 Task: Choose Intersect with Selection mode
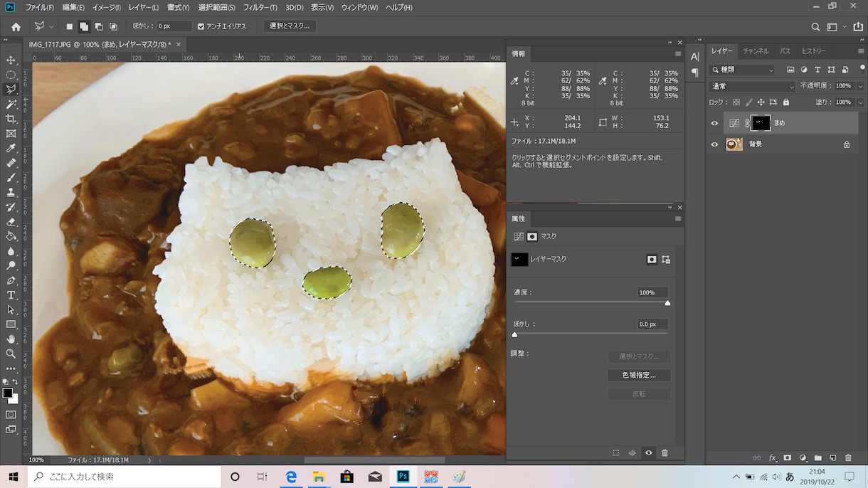pos(113,26)
